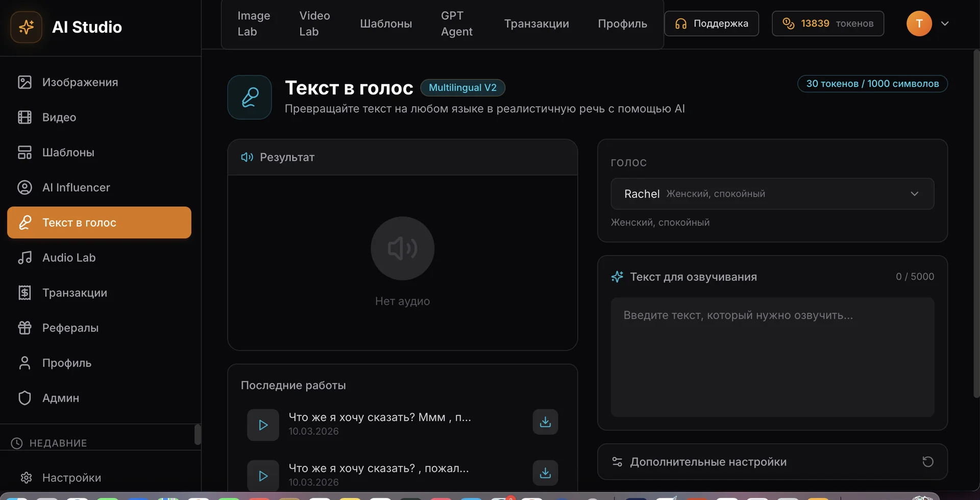Click the speaker icon next to Результат
The image size is (980, 500).
pyautogui.click(x=247, y=157)
